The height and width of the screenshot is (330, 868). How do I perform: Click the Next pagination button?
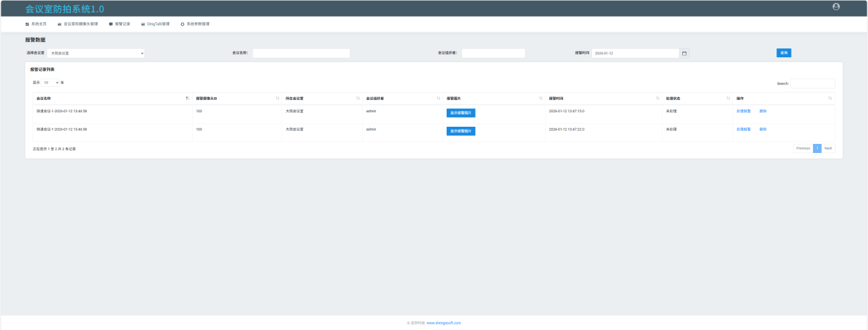828,148
